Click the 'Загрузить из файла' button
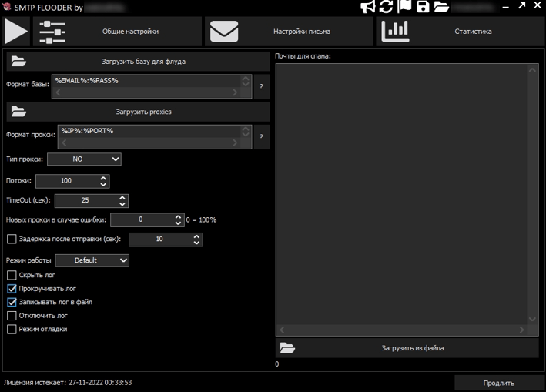 pos(407,348)
